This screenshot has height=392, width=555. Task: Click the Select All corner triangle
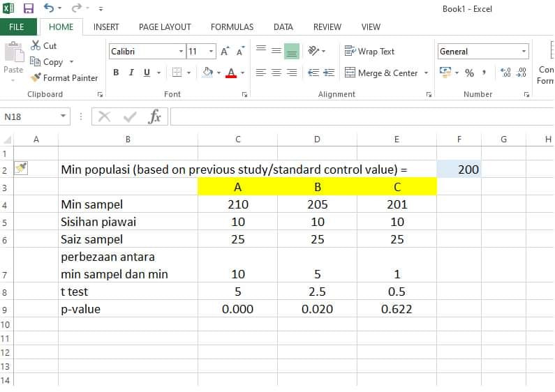[x=7, y=139]
